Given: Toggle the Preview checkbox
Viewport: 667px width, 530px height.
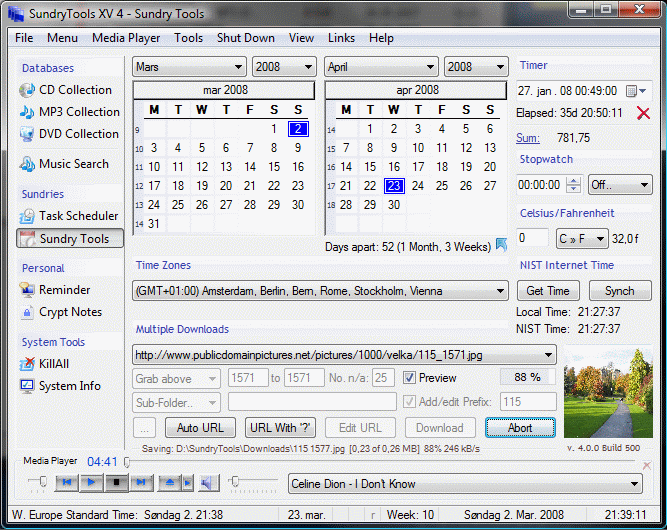Looking at the screenshot, I should (409, 378).
